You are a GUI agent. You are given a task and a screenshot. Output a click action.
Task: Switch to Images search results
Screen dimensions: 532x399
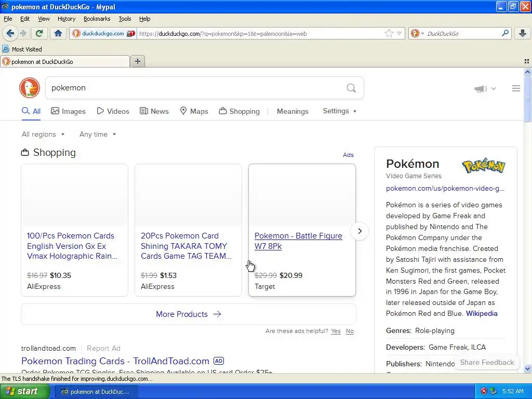tap(68, 111)
